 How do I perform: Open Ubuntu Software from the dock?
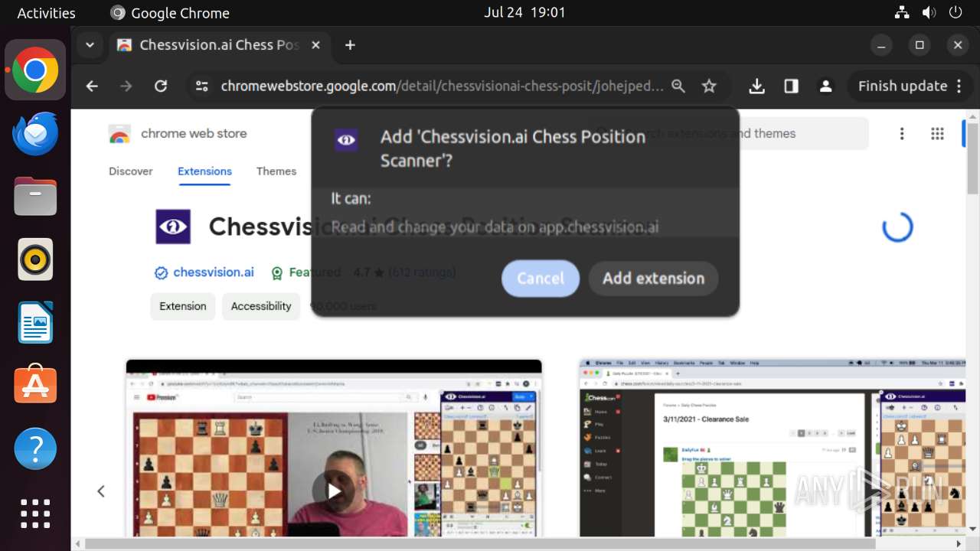tap(35, 385)
